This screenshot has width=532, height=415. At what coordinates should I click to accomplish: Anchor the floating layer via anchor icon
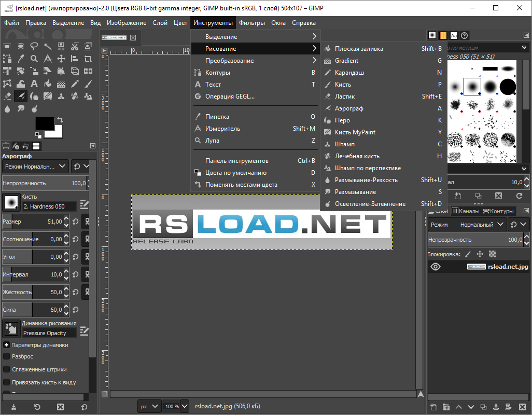[x=496, y=407]
